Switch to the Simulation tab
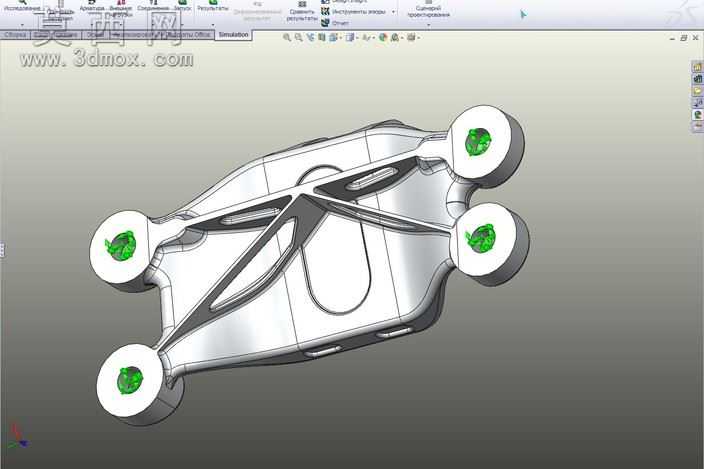704x469 pixels. pyautogui.click(x=233, y=35)
